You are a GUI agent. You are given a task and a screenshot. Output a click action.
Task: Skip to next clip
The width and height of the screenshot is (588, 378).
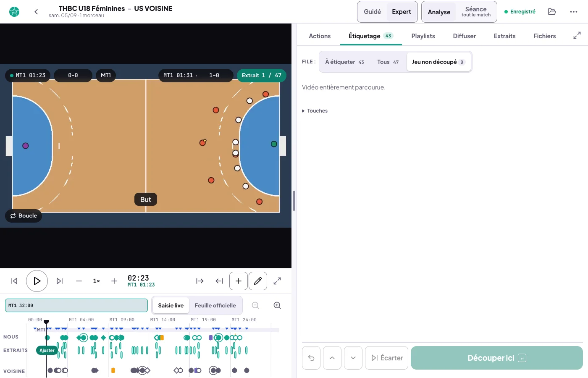[60, 281]
